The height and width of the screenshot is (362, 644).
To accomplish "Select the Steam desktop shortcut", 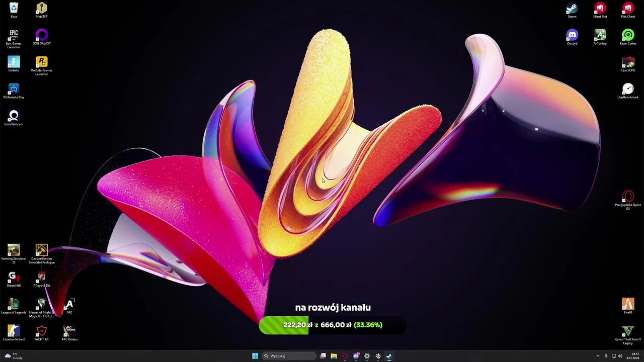I will [572, 10].
